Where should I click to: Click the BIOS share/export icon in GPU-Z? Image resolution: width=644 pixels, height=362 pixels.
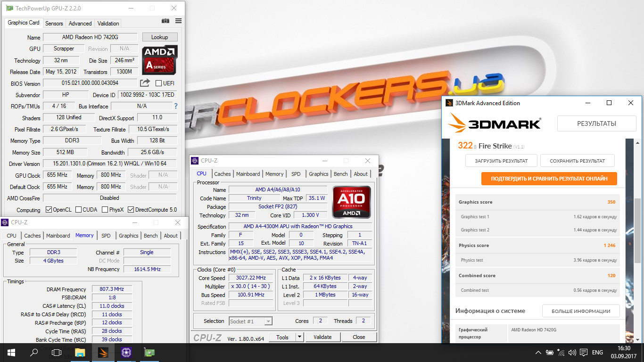(145, 83)
